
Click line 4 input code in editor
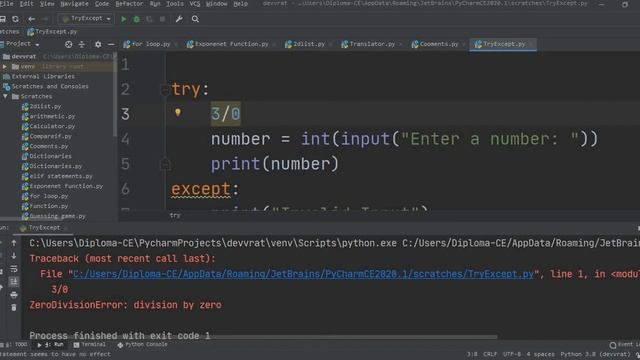[404, 139]
